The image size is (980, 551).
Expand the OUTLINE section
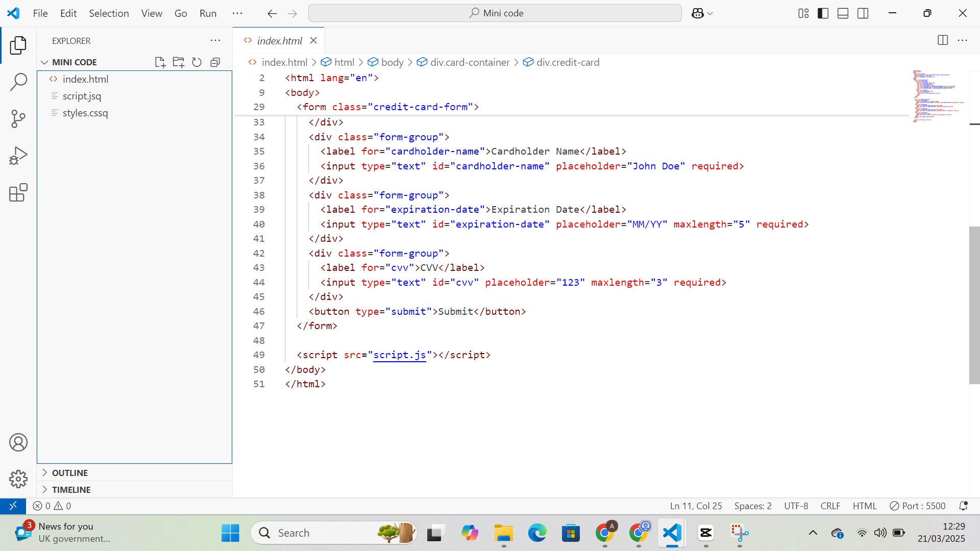70,472
